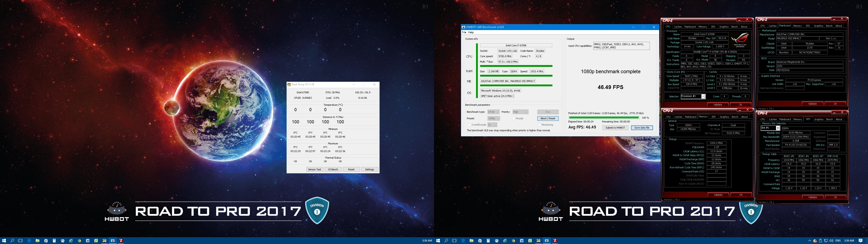Screen dimensions: 868x244
Task: Launch Internet Explorer from right monitor taskbar
Action: click(505, 241)
